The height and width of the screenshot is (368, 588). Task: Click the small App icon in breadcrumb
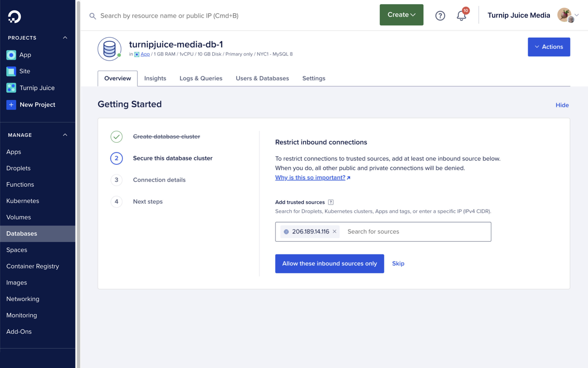coord(137,54)
